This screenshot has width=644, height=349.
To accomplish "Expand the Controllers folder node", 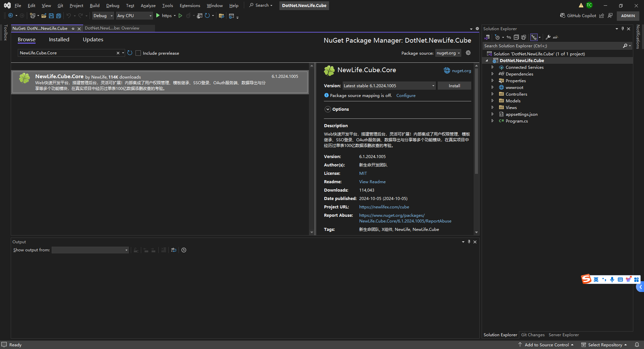I will tap(492, 94).
